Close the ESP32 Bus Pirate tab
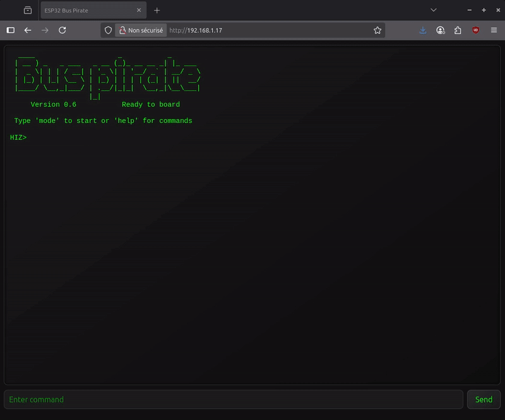 tap(137, 11)
